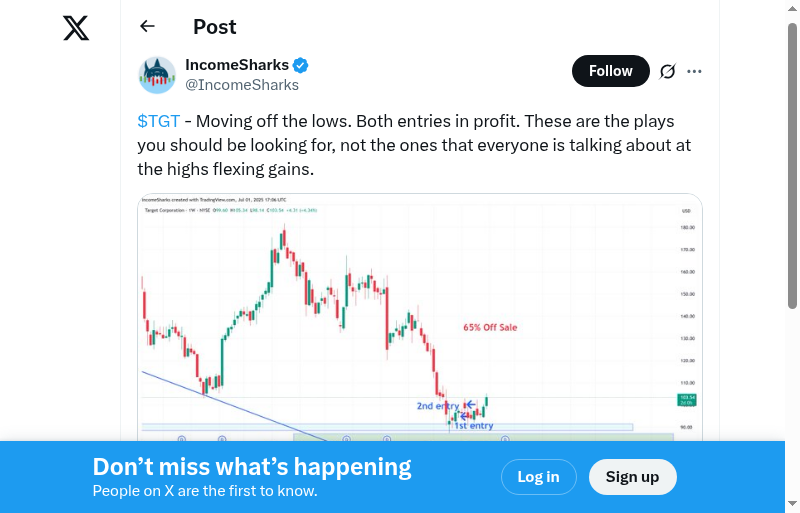Follow IncomeSharks
The width and height of the screenshot is (800, 513).
(x=610, y=71)
